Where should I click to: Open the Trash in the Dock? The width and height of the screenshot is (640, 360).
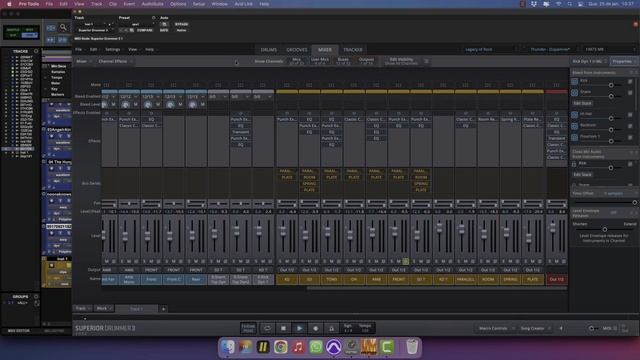pos(412,347)
